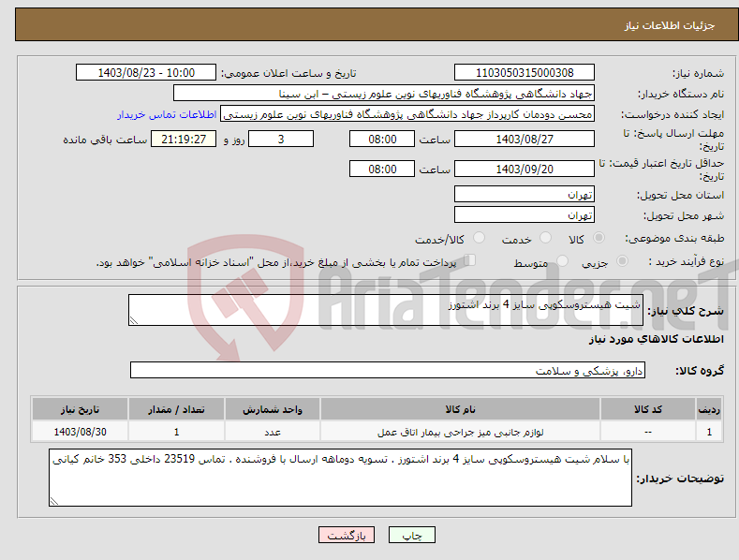Click the response deadline time 08:00 field
739x560 pixels.
(x=382, y=139)
